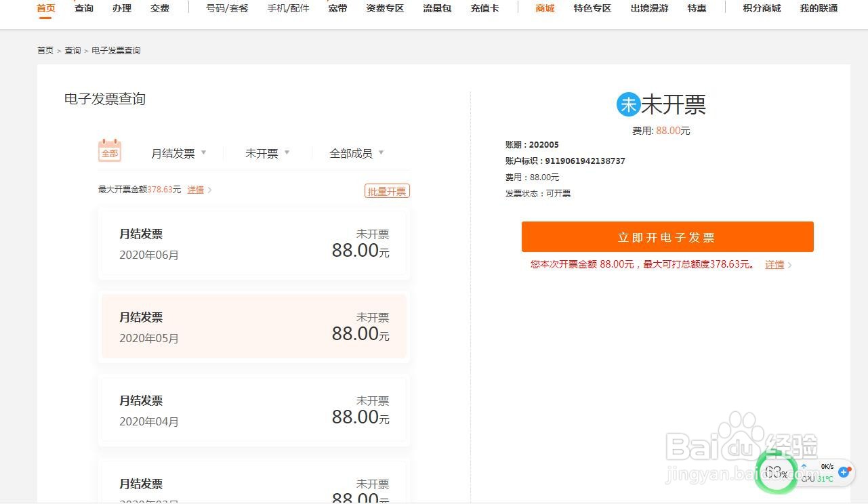
Task: Click the 批量开票 button
Action: (387, 190)
